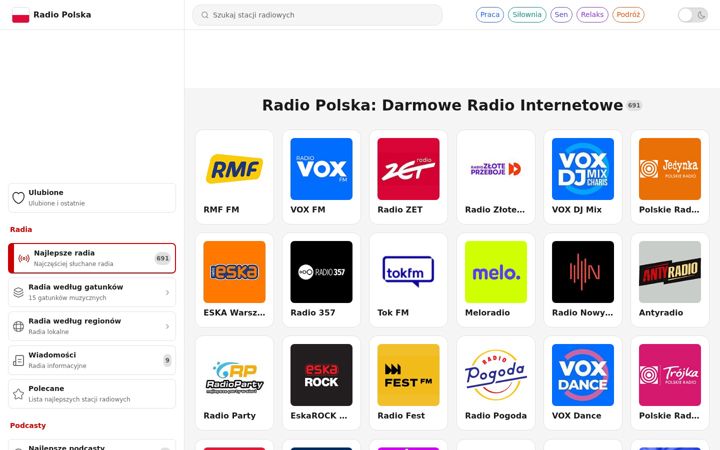Open Polskie Radio Trójka logo
720x450 pixels.
[670, 375]
